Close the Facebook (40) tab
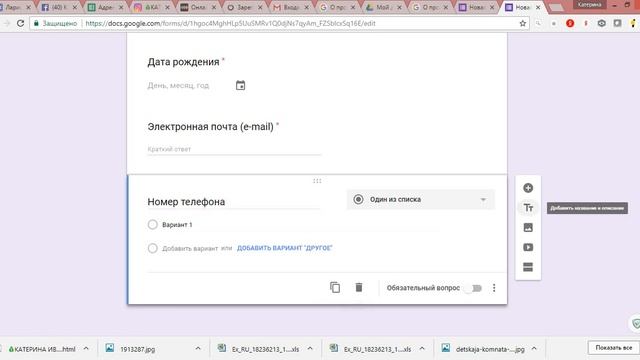 pos(75,7)
